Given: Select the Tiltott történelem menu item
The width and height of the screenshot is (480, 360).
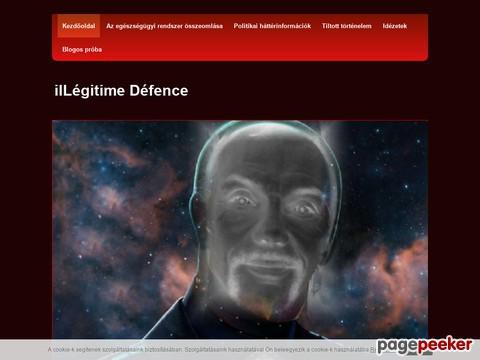Looking at the screenshot, I should click(346, 26).
